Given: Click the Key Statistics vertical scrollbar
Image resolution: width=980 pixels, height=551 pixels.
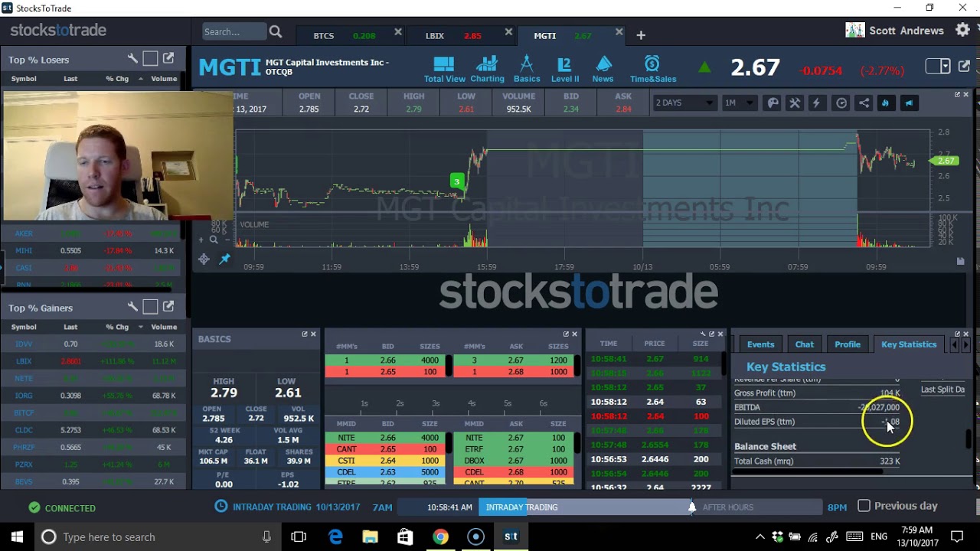Looking at the screenshot, I should point(969,439).
